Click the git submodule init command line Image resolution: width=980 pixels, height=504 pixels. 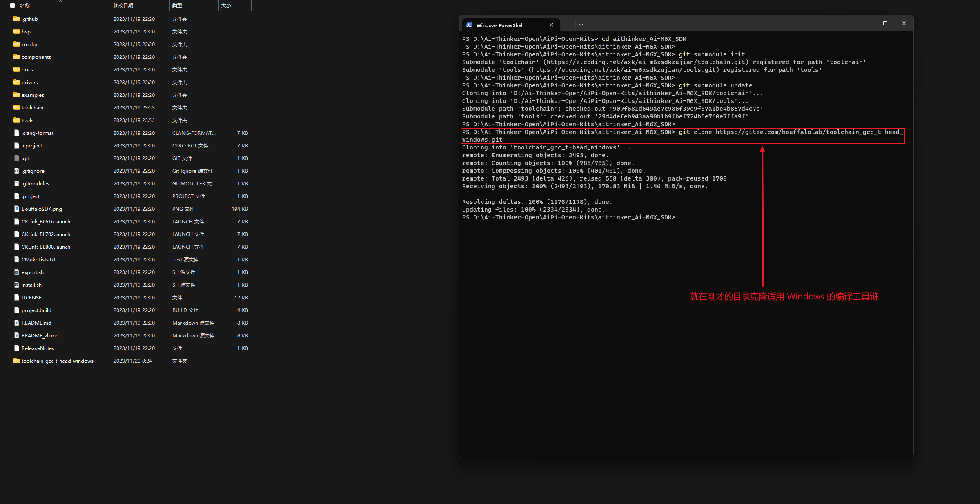tap(604, 54)
